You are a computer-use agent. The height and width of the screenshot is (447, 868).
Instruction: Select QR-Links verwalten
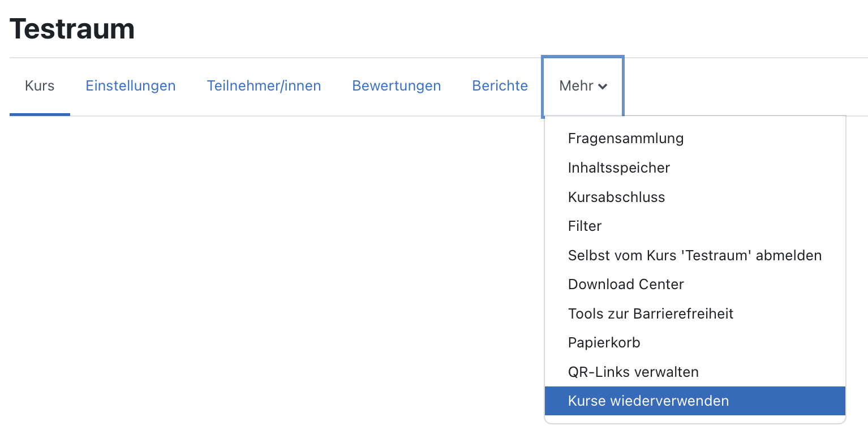(633, 372)
